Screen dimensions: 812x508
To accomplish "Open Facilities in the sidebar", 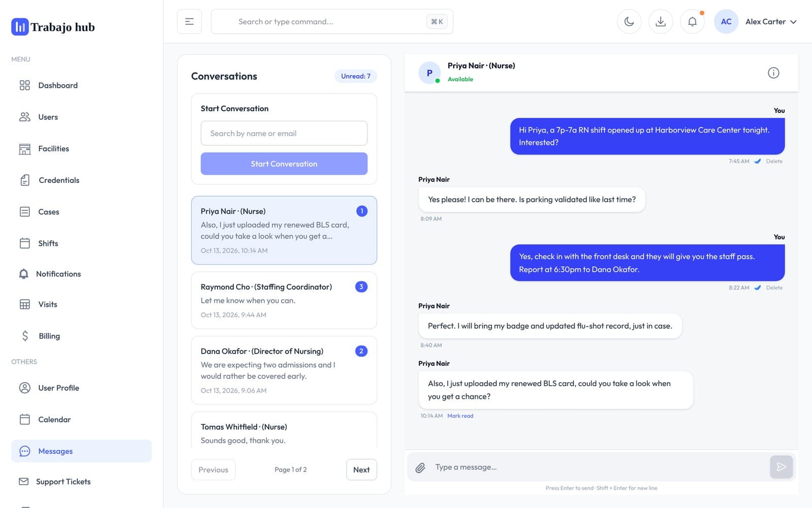I will pyautogui.click(x=81, y=148).
